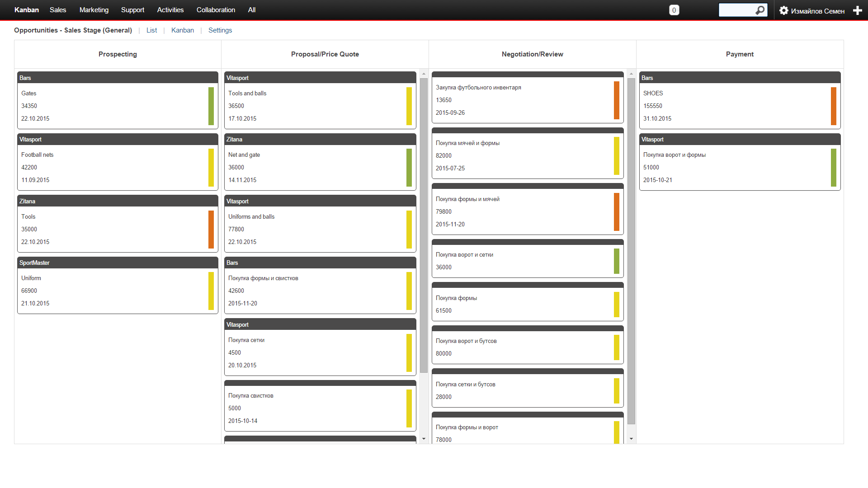Open the Uniforms and balls opportunity
The image size is (868, 488).
pyautogui.click(x=320, y=224)
